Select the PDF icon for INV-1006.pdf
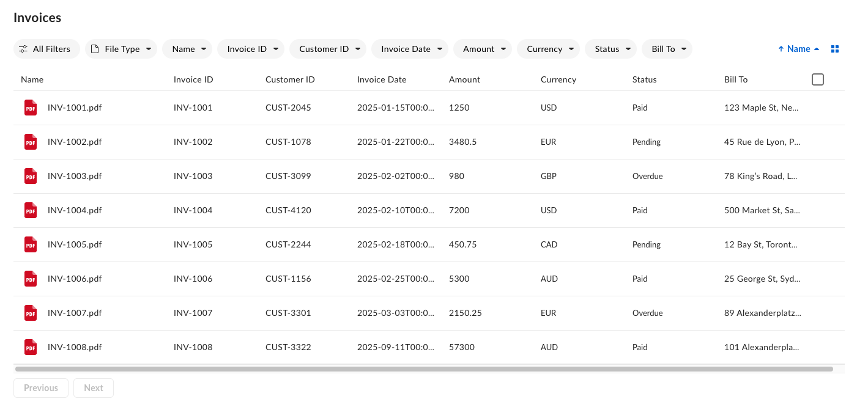The height and width of the screenshot is (410, 868). pyautogui.click(x=31, y=279)
